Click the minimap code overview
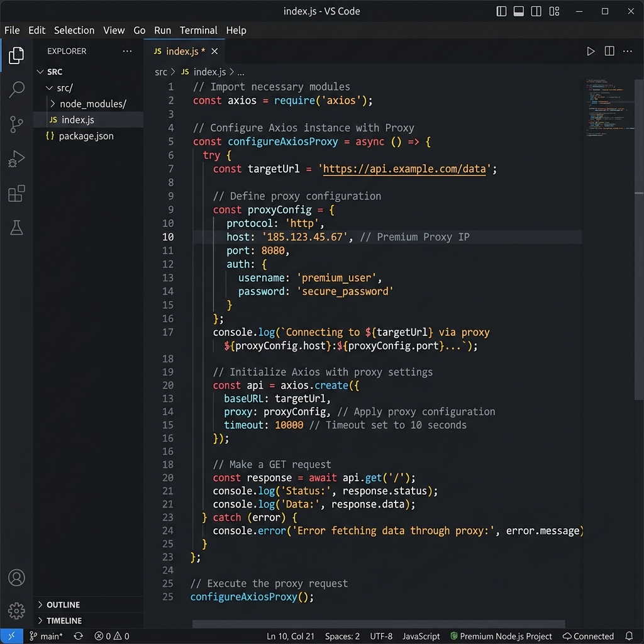The image size is (644, 644). coord(609,108)
